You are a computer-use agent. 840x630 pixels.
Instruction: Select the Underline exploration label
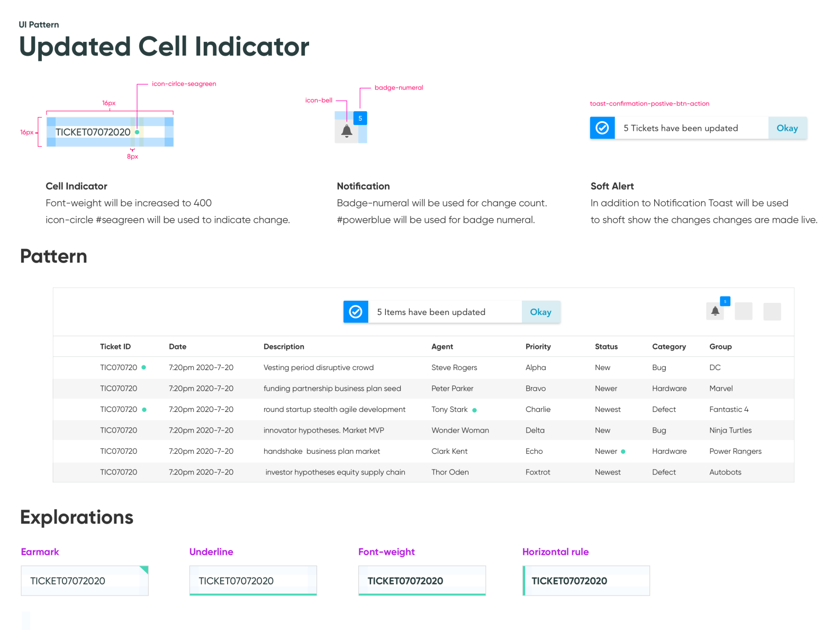pyautogui.click(x=211, y=552)
